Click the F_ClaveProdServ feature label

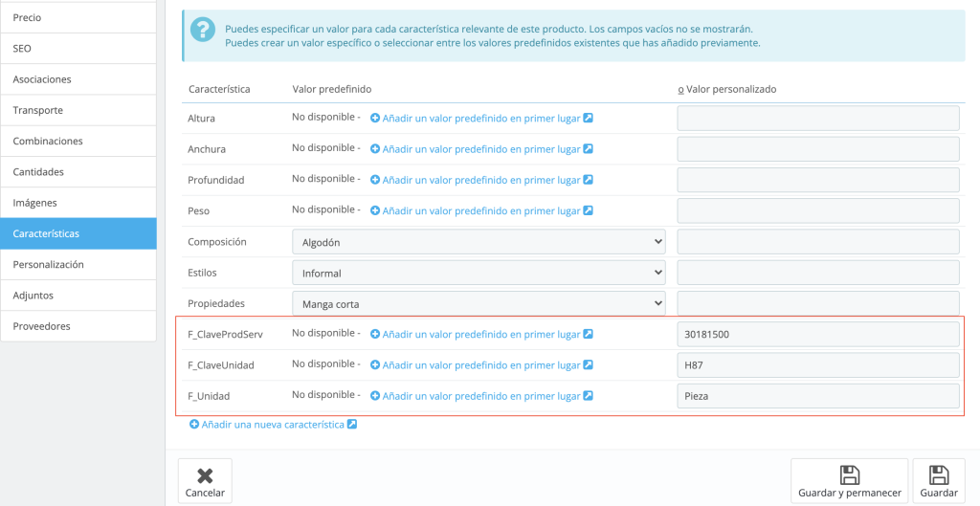(x=225, y=335)
